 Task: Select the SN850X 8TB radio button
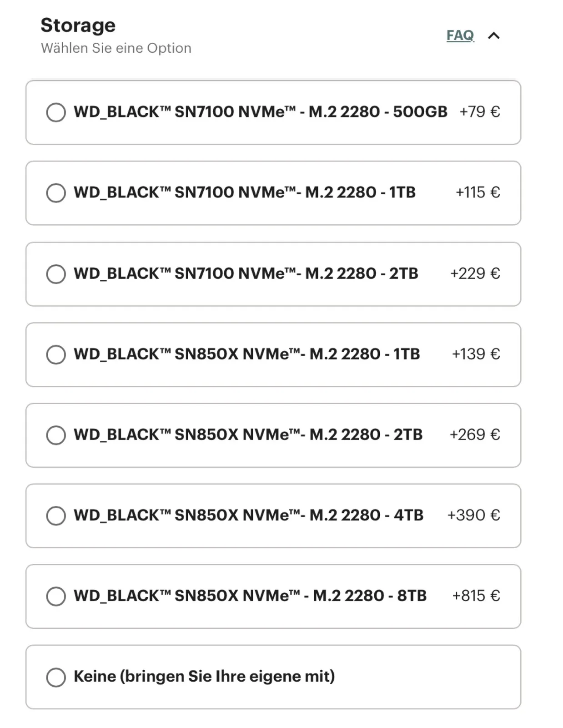pos(56,596)
